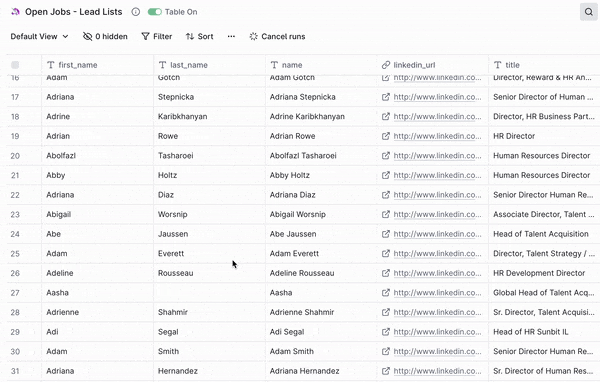This screenshot has width=600, height=382.
Task: Click the title cell 'Head of HR Sunbit IL'
Action: tap(544, 332)
